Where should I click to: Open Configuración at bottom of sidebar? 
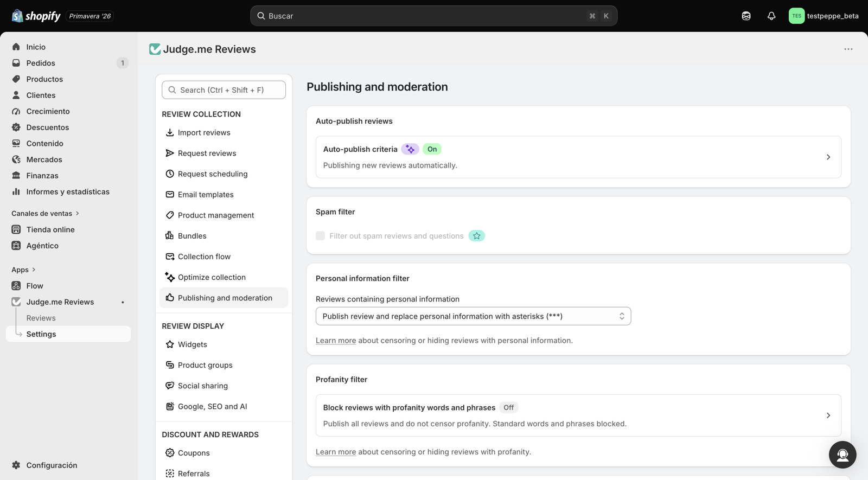tap(68, 465)
